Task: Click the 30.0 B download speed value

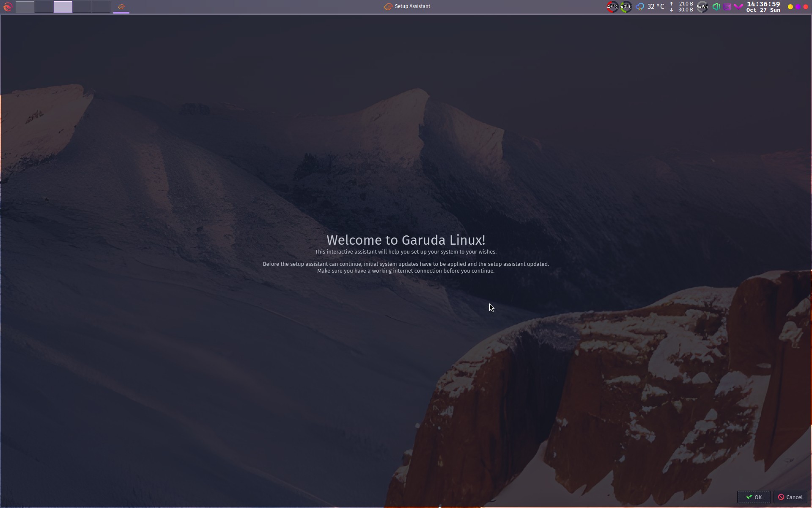Action: pos(686,10)
